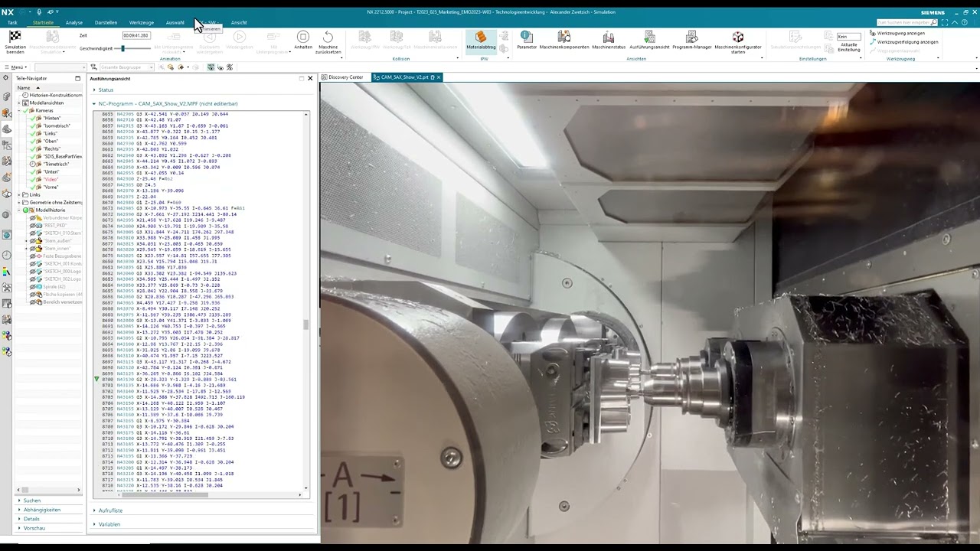Open the Discovery Center tab
980x551 pixels.
(x=342, y=77)
